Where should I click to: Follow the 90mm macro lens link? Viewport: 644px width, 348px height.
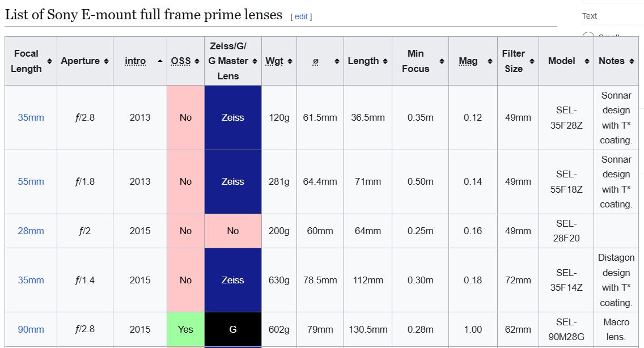coord(31,329)
